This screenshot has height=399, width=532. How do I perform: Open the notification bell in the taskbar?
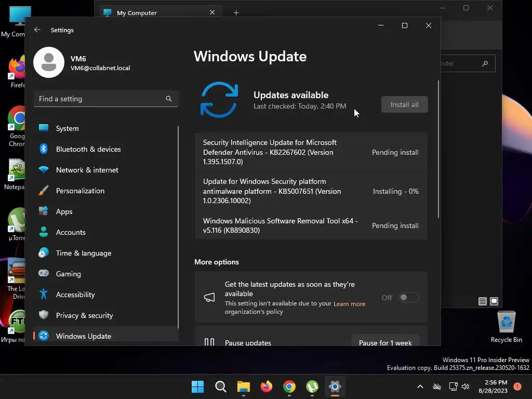coord(517,387)
